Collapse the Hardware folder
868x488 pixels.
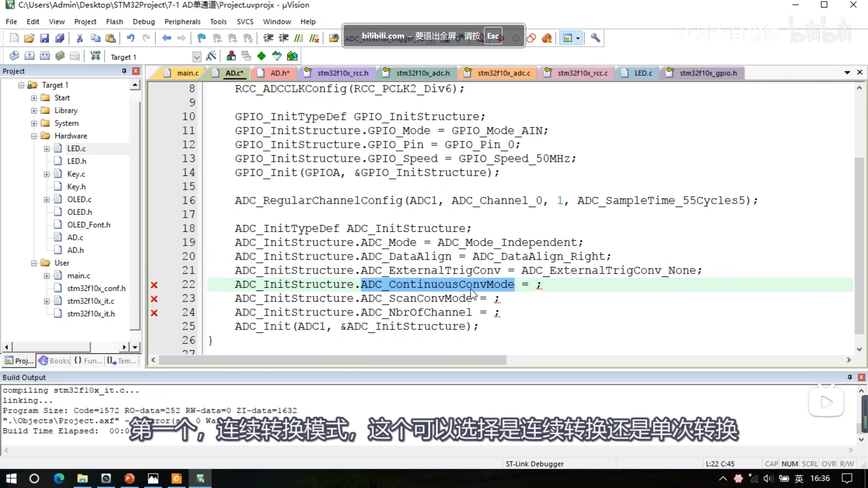pos(34,136)
